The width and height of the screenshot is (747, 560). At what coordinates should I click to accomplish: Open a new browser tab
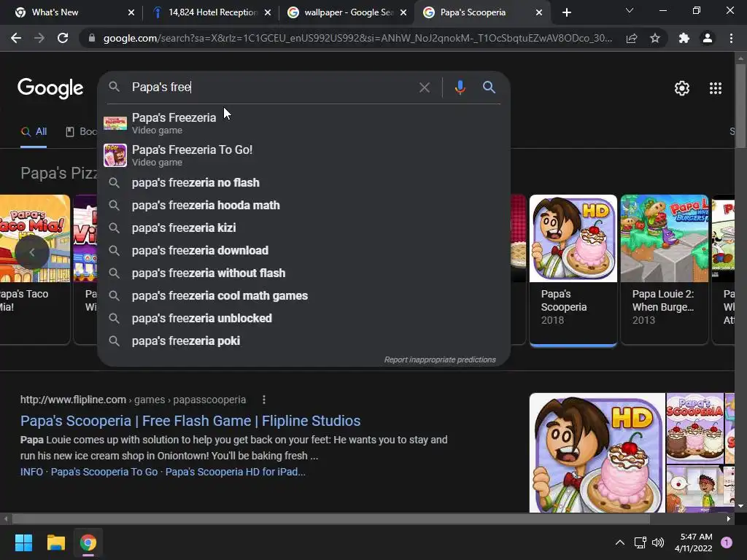point(566,12)
